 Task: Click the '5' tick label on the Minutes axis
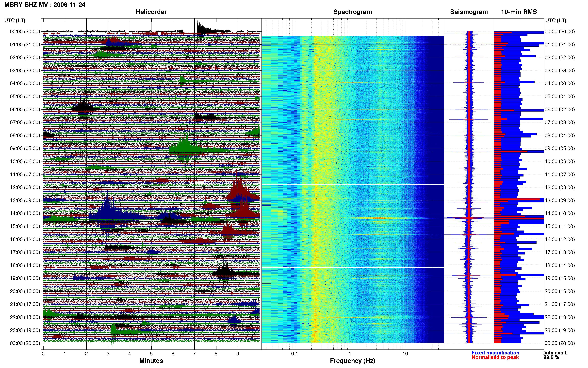coord(151,354)
